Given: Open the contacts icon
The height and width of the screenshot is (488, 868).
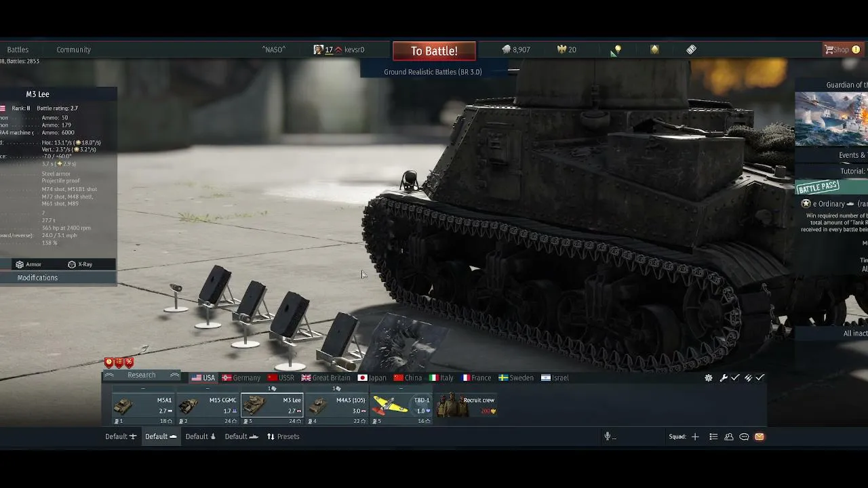Looking at the screenshot, I should 729,436.
